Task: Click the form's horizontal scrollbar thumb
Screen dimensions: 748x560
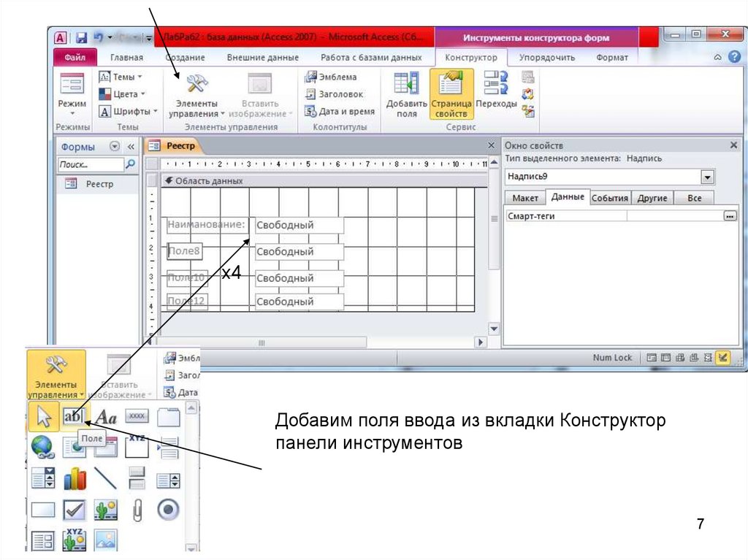Action: 262,342
